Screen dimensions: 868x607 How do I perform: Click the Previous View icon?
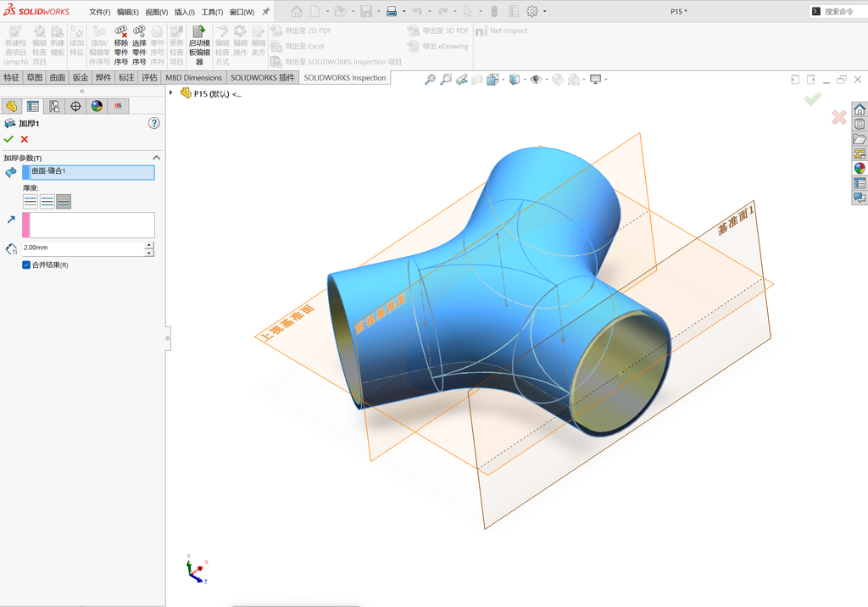(462, 80)
